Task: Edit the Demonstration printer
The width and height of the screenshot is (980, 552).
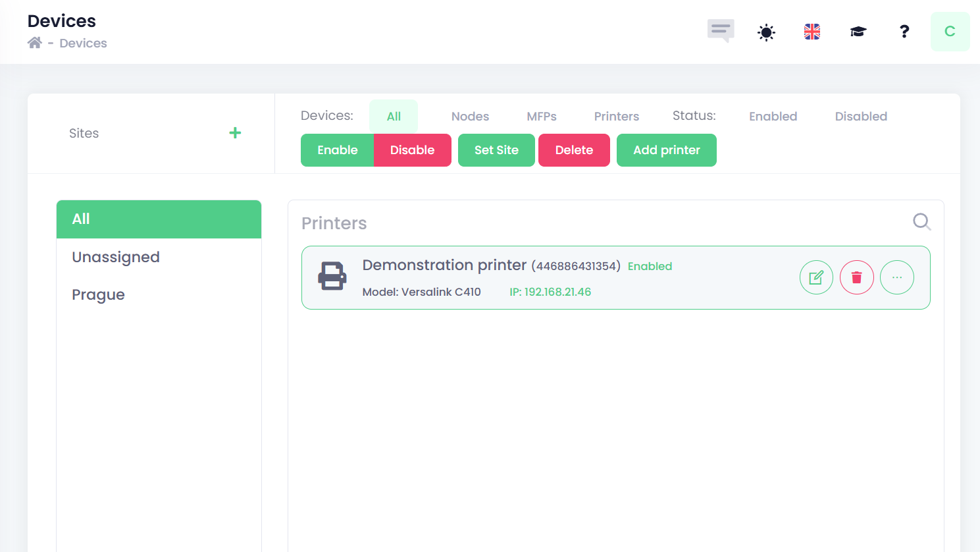Action: pos(816,277)
